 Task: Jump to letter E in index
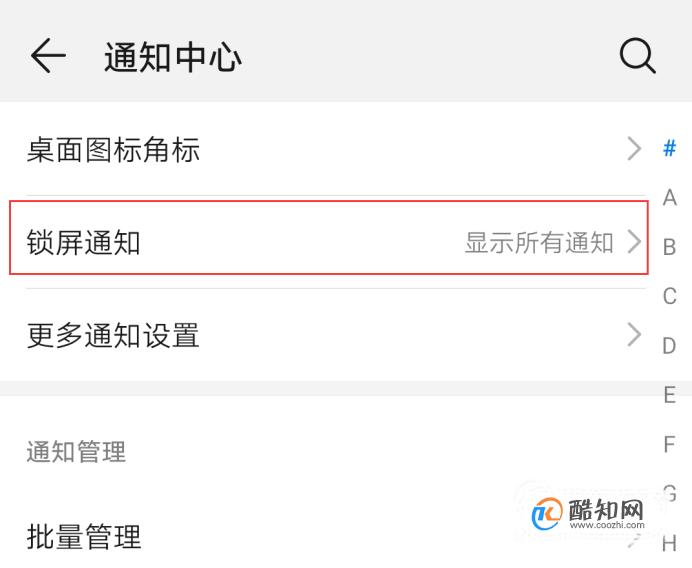point(669,395)
